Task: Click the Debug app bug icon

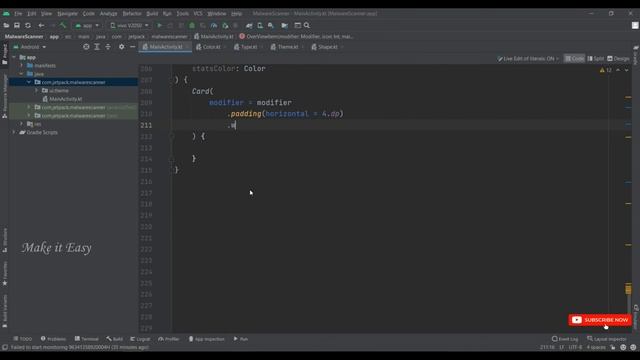Action: pos(192,25)
